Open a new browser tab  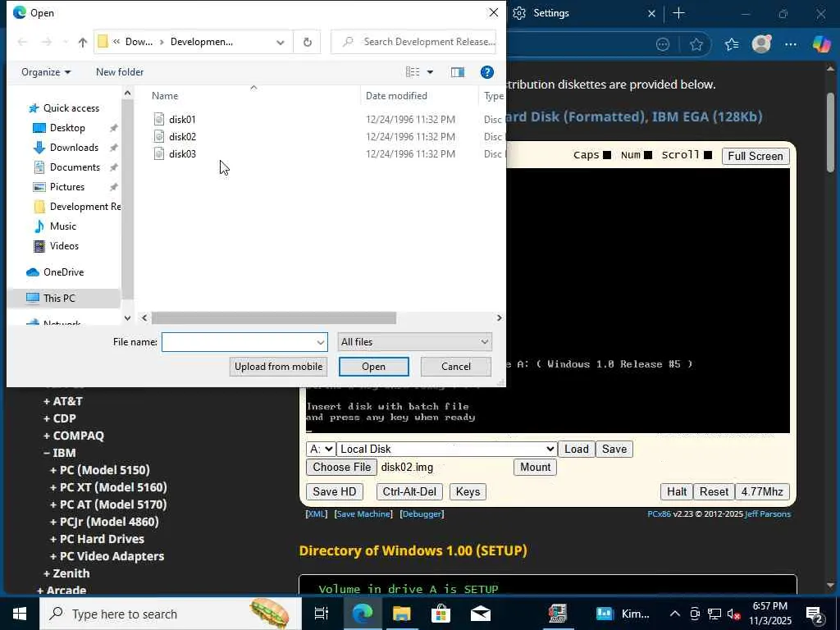pos(678,13)
